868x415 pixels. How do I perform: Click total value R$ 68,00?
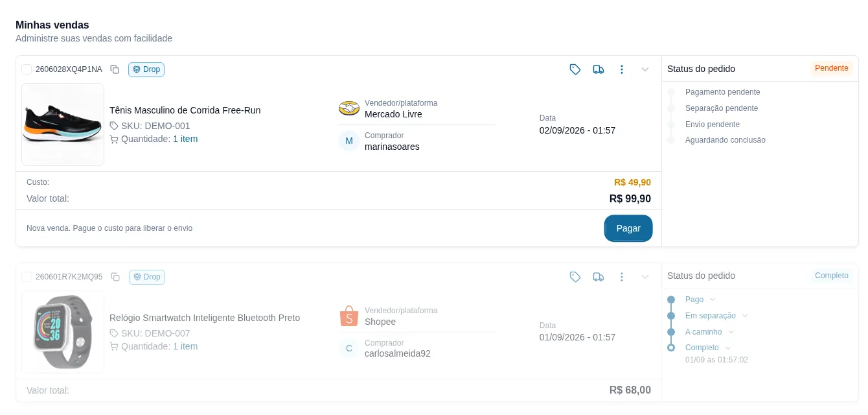point(630,390)
